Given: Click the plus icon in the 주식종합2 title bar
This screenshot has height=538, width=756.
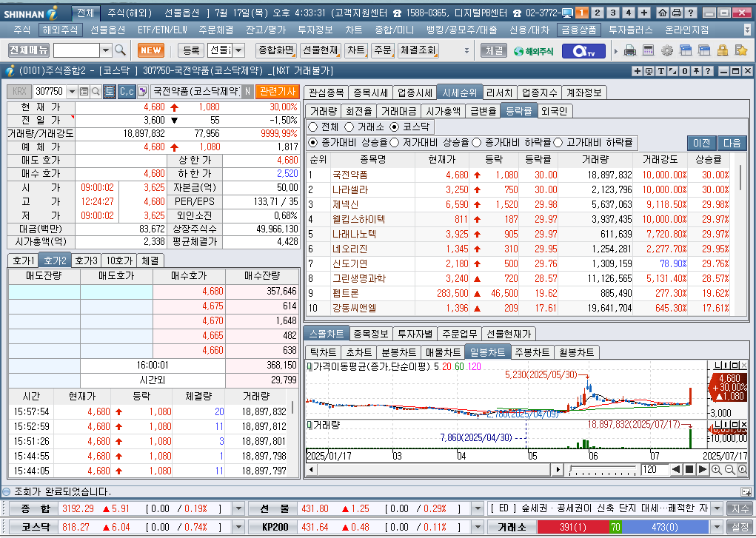Looking at the screenshot, I should pos(638,71).
